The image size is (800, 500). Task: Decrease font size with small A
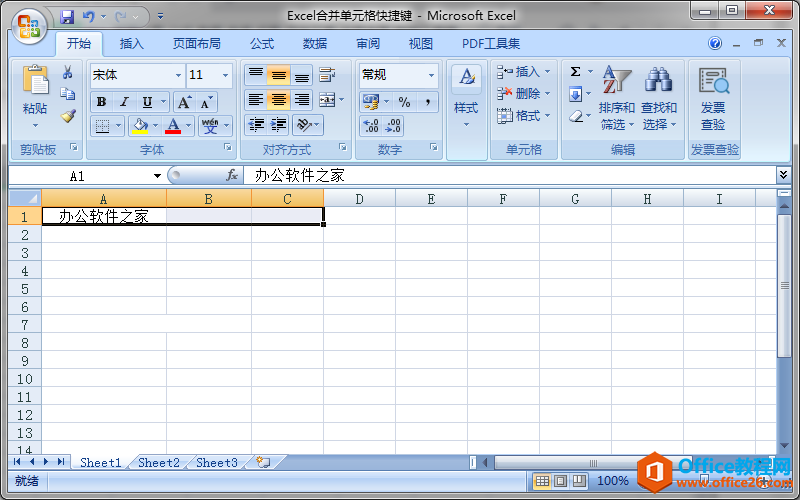click(x=206, y=103)
